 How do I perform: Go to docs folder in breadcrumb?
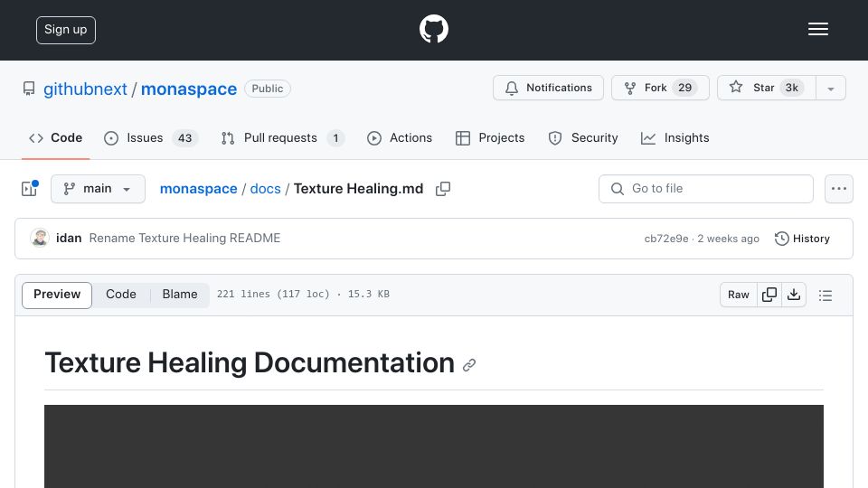pyautogui.click(x=265, y=189)
